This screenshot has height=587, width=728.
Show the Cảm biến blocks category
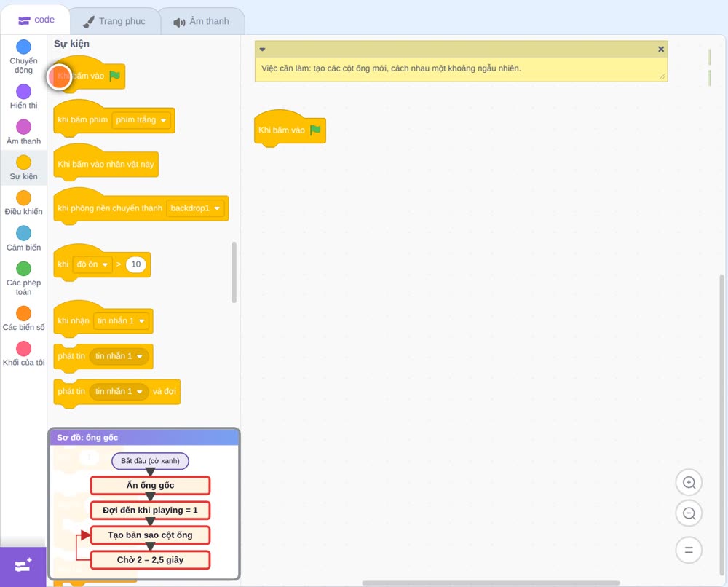click(x=23, y=239)
